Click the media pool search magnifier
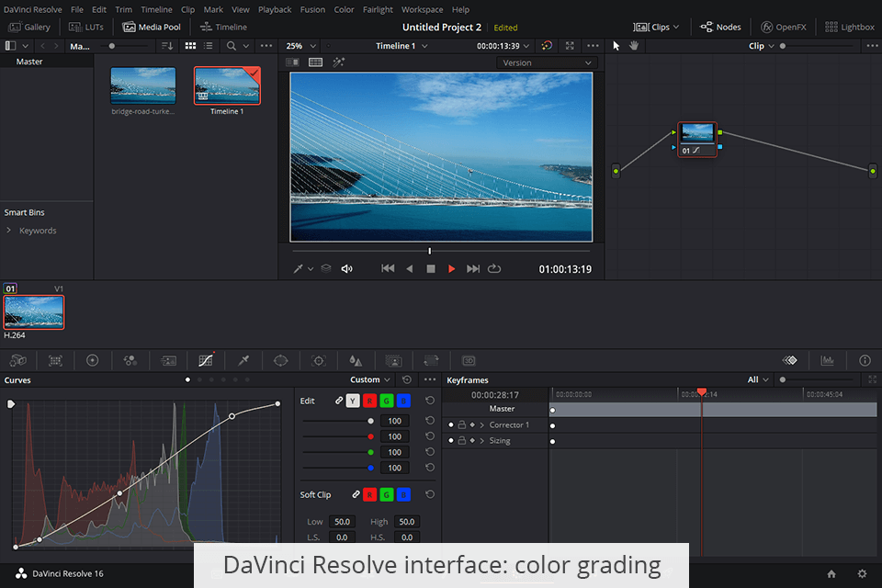Viewport: 882px width, 588px height. point(232,46)
